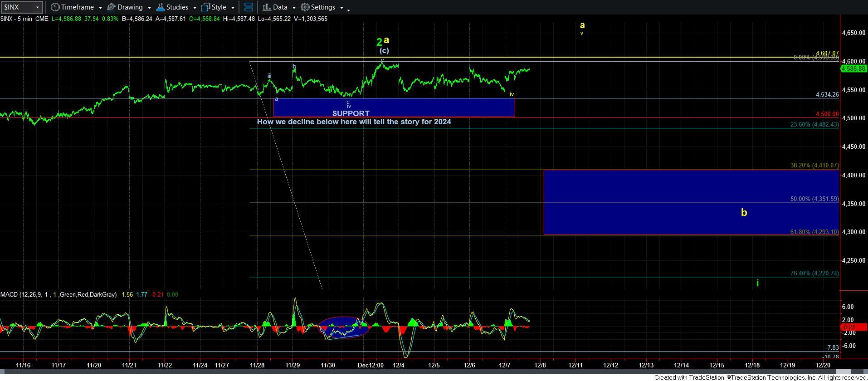This screenshot has height=381, width=868.
Task: Open the dropdown arrow next to Drawing
Action: 149,8
